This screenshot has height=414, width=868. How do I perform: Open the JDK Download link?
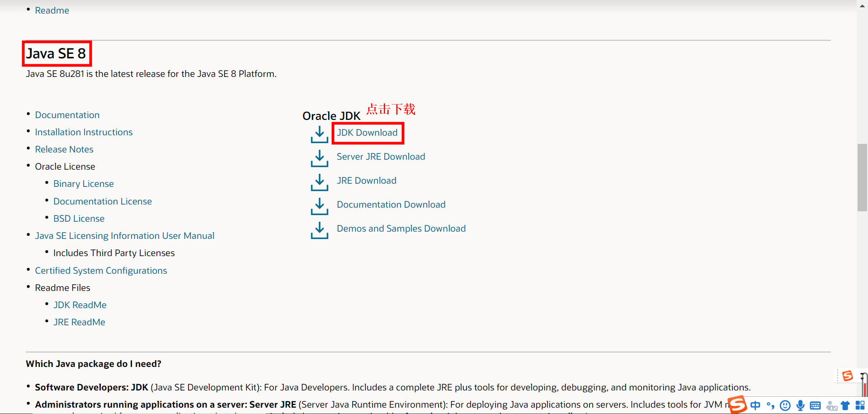tap(367, 133)
